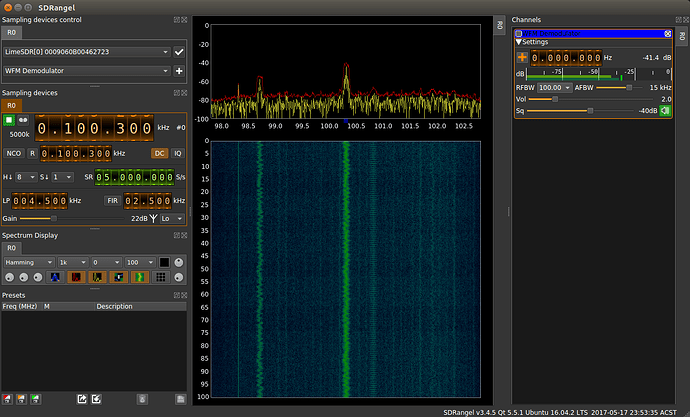
Task: Toggle the IQ imbalance correction button
Action: coord(177,153)
